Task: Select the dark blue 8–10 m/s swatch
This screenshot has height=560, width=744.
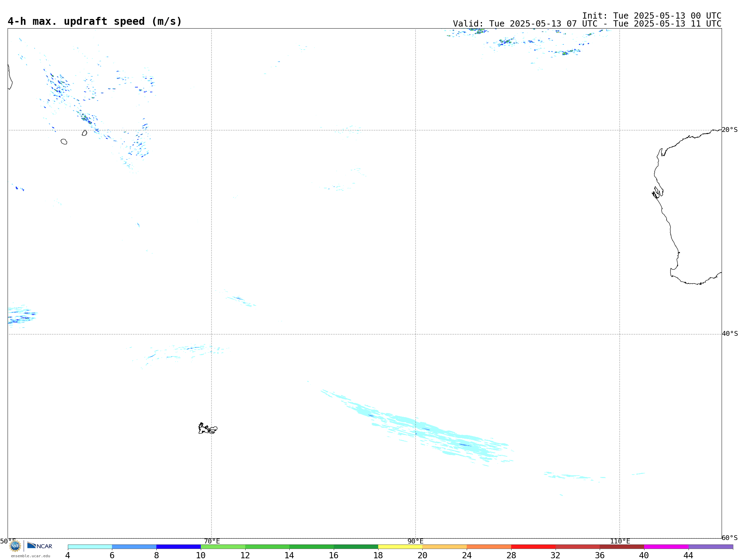Action: [x=178, y=547]
